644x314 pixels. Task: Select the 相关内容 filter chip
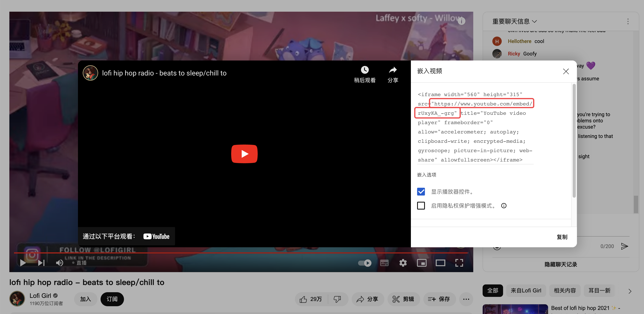click(x=564, y=290)
